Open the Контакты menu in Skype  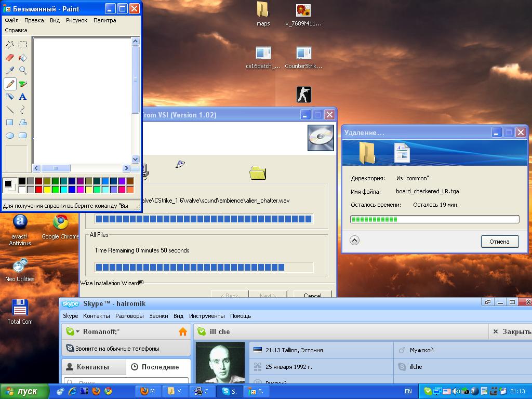96,316
